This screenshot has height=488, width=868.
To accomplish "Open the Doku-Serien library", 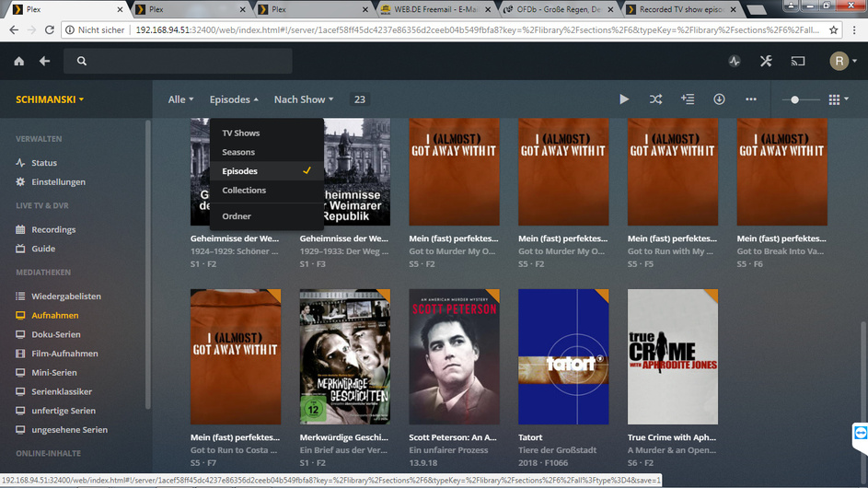I will tap(56, 334).
